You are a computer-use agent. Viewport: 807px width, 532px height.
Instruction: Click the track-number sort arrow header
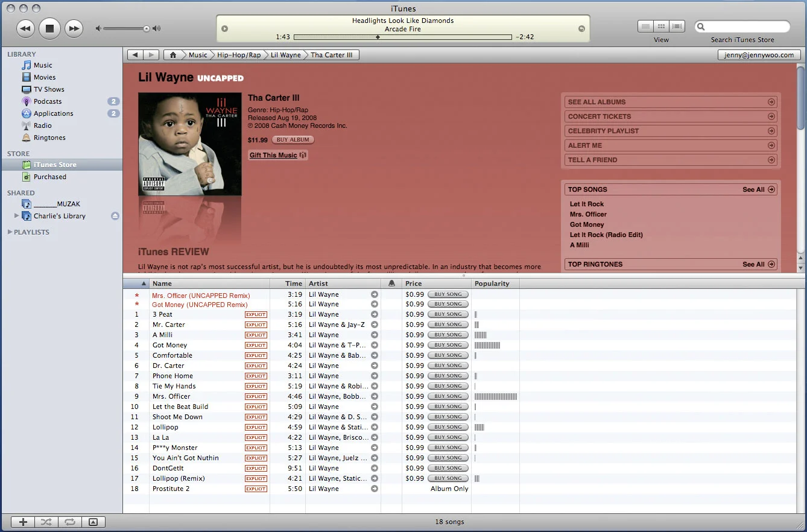click(x=136, y=283)
